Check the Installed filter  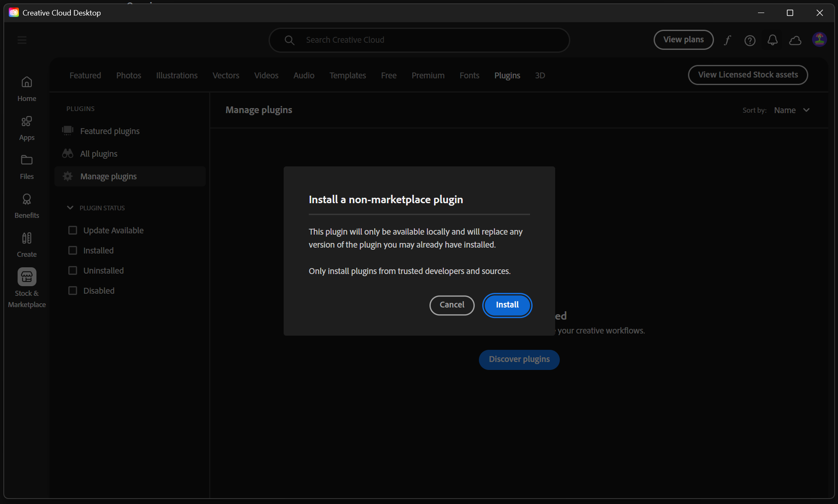(x=72, y=251)
